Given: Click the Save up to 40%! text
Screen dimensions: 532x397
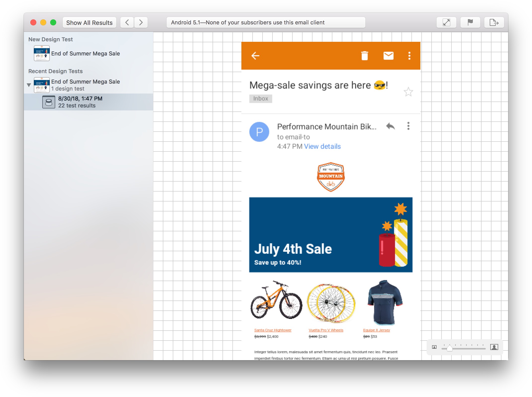Looking at the screenshot, I should 278,262.
